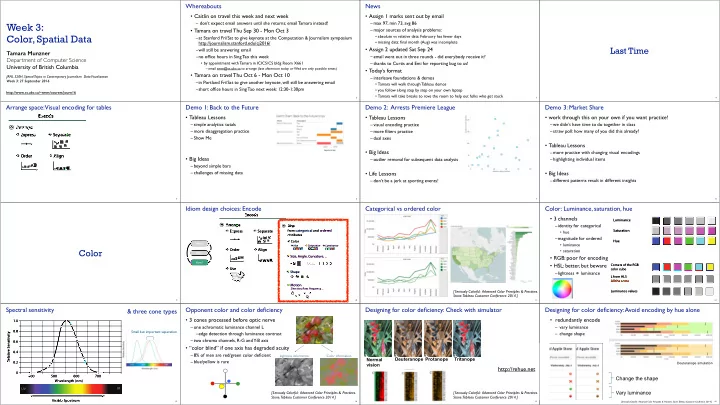This screenshot has width=720, height=405.
Task: Click the 'Normal vision' flower image
Action: click(x=378, y=339)
